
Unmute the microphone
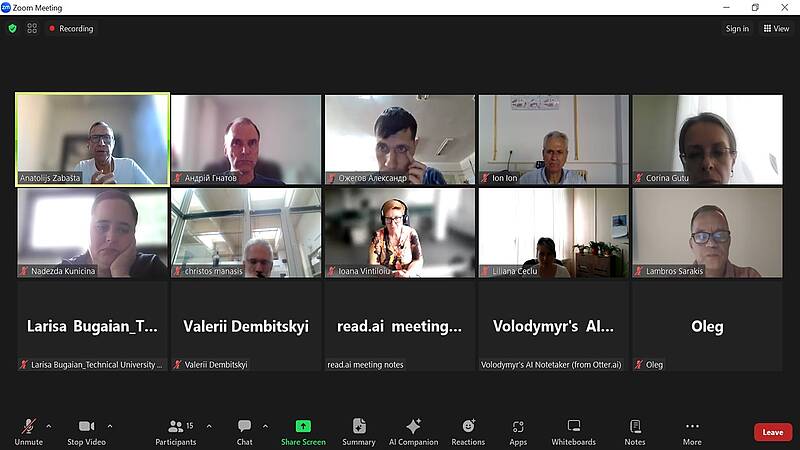click(x=29, y=432)
